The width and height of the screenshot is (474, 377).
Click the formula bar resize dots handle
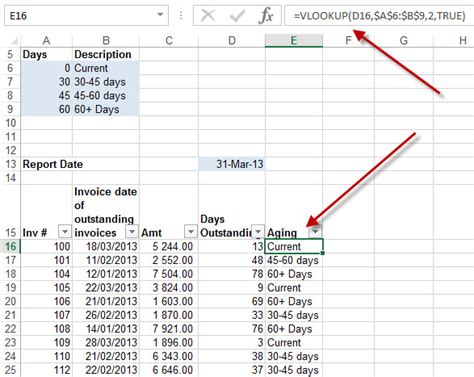point(181,15)
